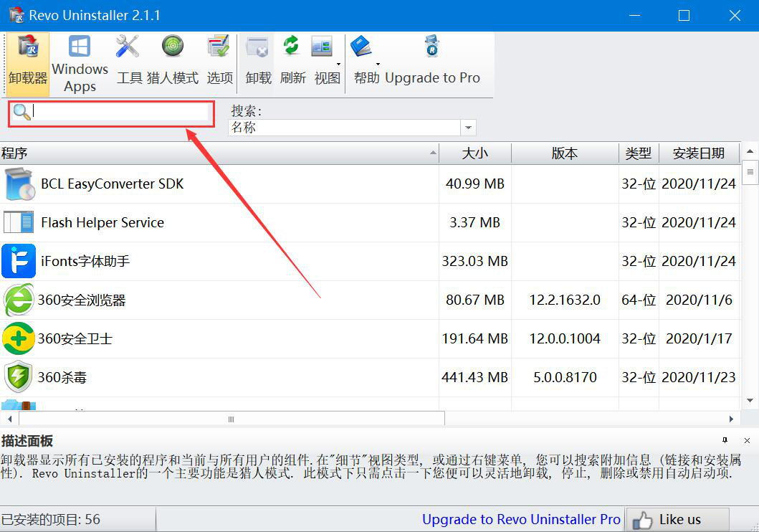Click the Like us button
The image size is (759, 532).
(678, 520)
